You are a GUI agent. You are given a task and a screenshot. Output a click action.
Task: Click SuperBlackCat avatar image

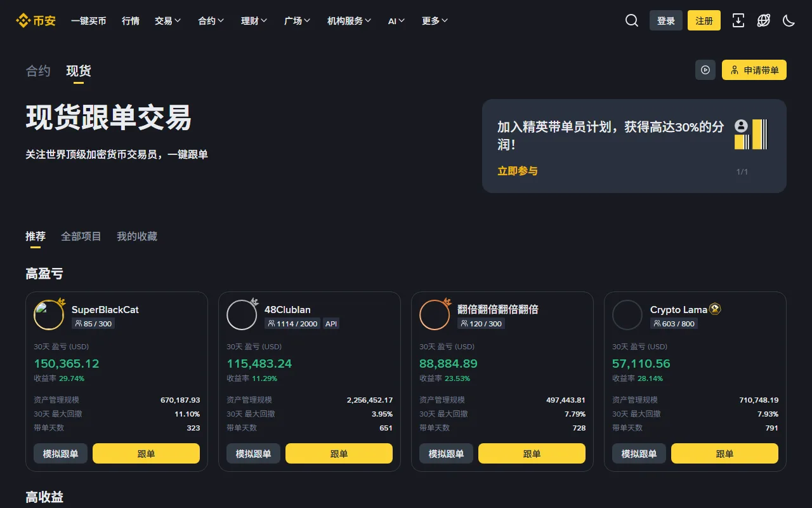point(49,315)
